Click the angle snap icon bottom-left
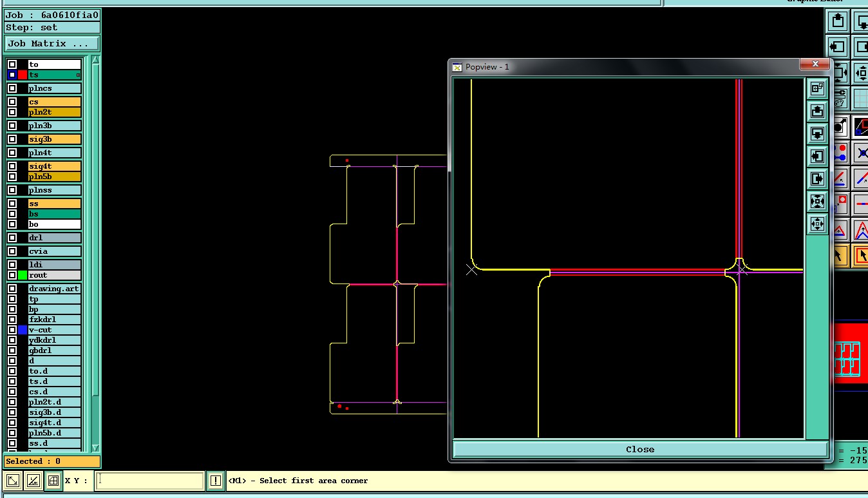This screenshot has height=498, width=868. [x=33, y=481]
